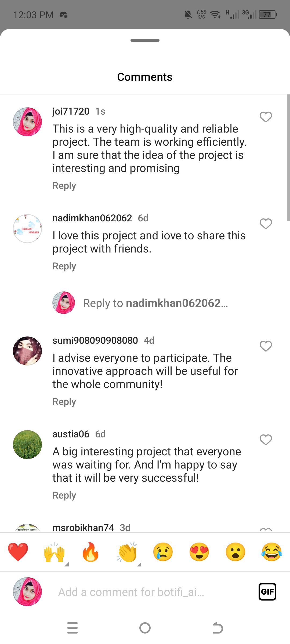Toggle like on nadimkhan062062's comment
Screen dimensions: 290x644
tap(266, 224)
